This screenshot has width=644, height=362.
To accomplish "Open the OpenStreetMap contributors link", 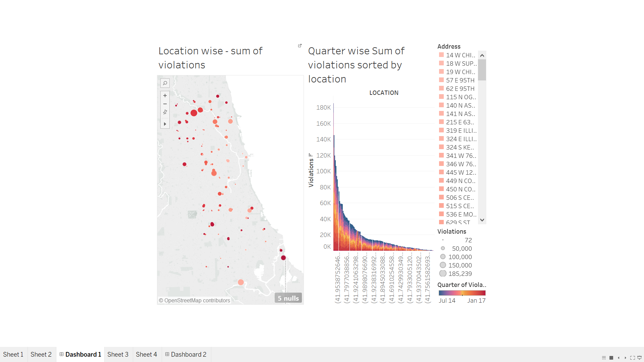I will pyautogui.click(x=194, y=300).
